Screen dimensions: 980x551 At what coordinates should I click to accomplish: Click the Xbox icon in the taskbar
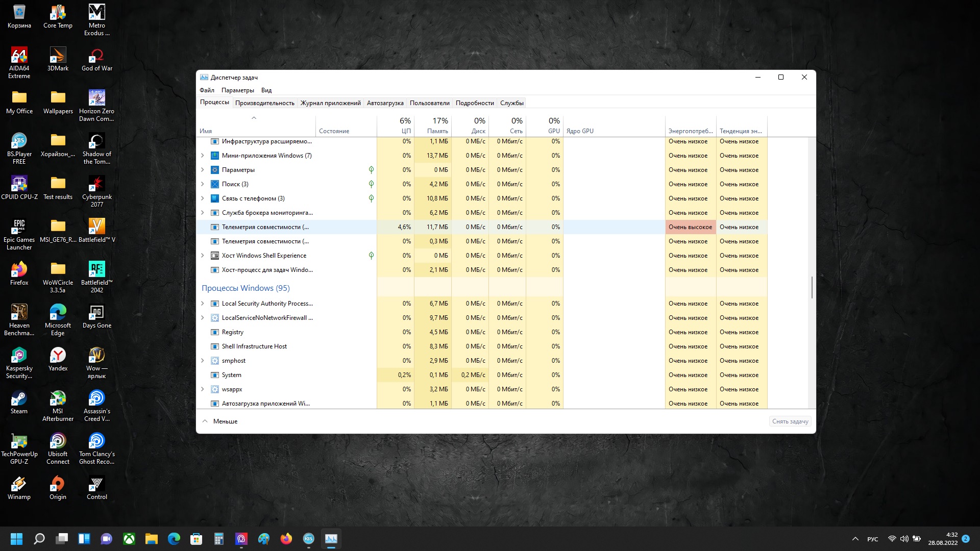[x=129, y=539]
